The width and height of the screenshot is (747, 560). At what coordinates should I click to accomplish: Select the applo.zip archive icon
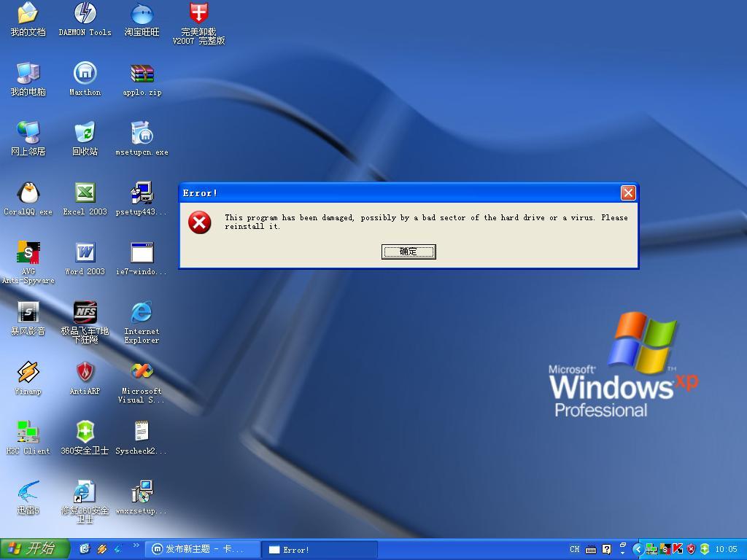click(142, 79)
